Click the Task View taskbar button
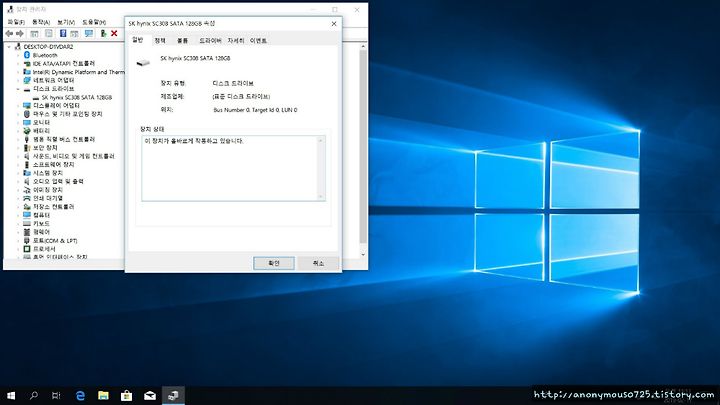Viewport: 720px width, 405px height. tap(56, 395)
